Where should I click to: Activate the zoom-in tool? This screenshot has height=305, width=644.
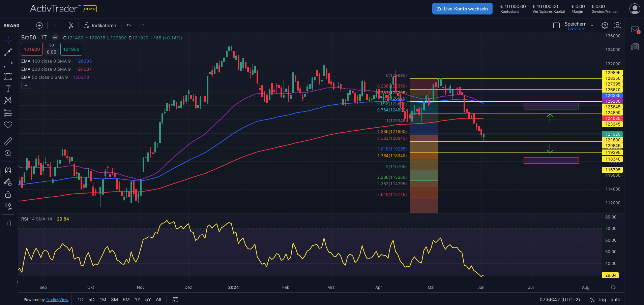tap(8, 153)
